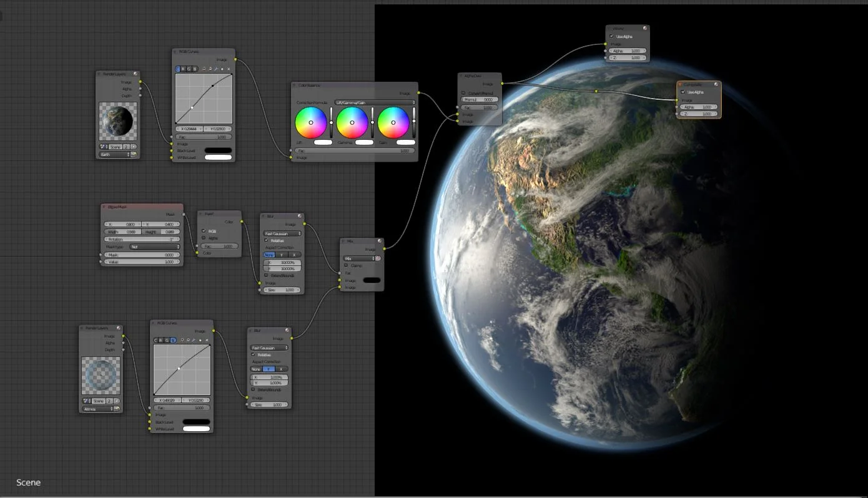Select None aspect correction on lower Blur
The width and height of the screenshot is (868, 498).
tap(256, 369)
